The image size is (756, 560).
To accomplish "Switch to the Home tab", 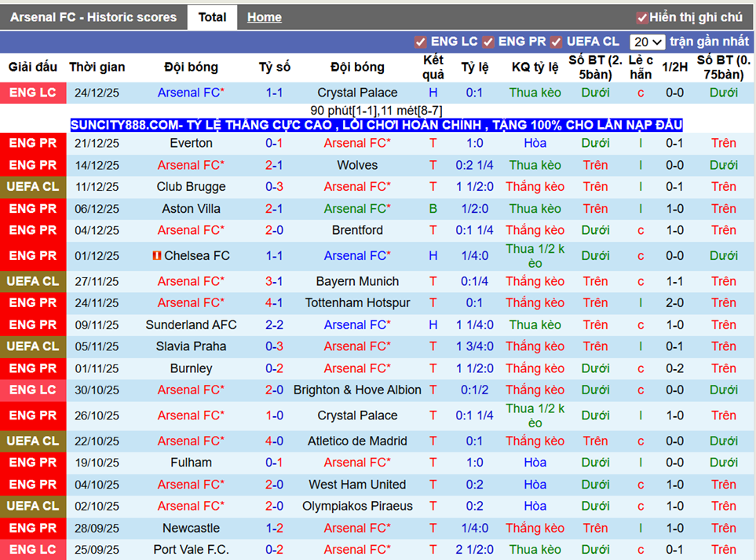I will pos(265,17).
